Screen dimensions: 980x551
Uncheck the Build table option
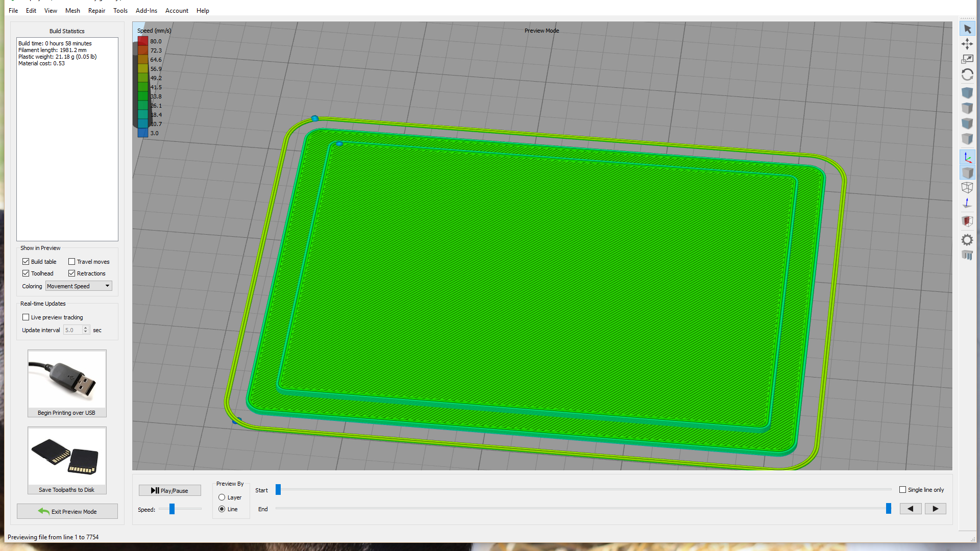26,261
